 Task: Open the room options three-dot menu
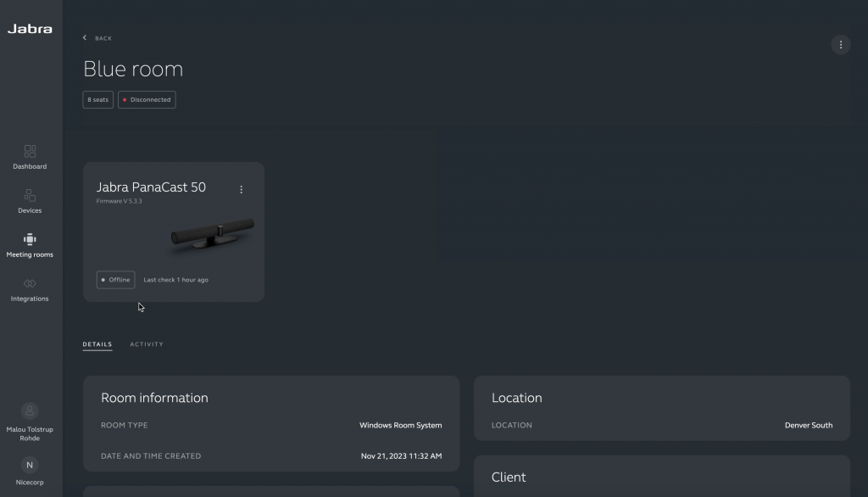click(840, 45)
